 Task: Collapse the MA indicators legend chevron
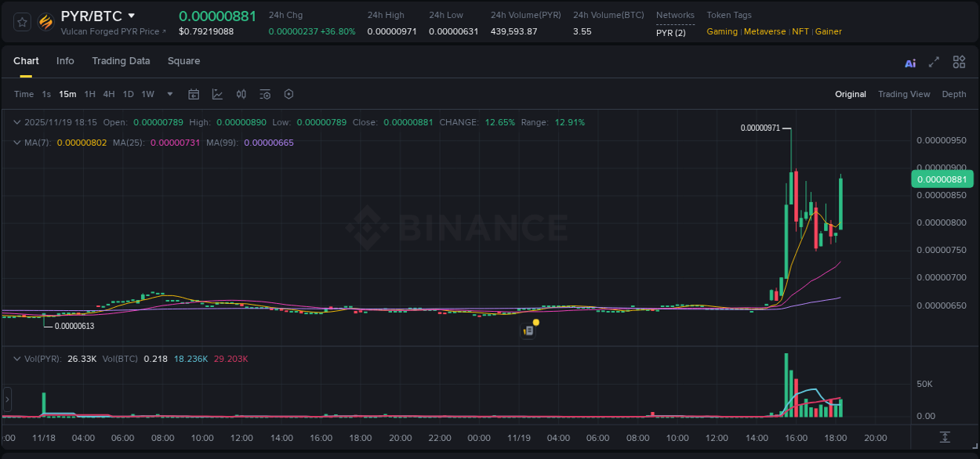[x=17, y=143]
